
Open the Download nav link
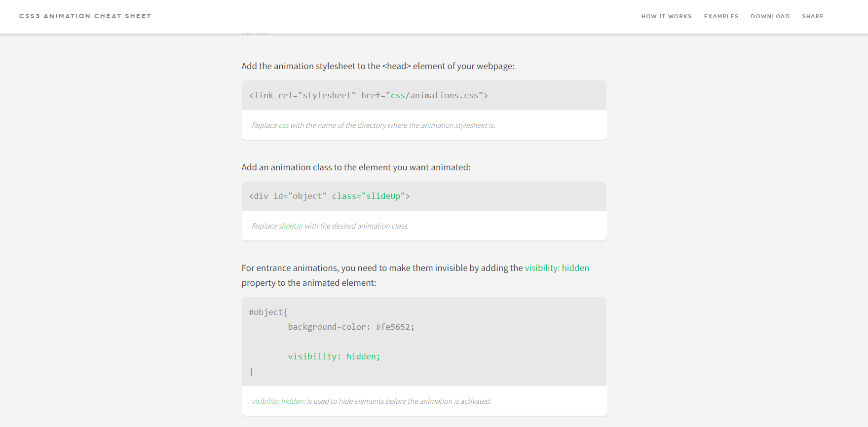tap(770, 16)
